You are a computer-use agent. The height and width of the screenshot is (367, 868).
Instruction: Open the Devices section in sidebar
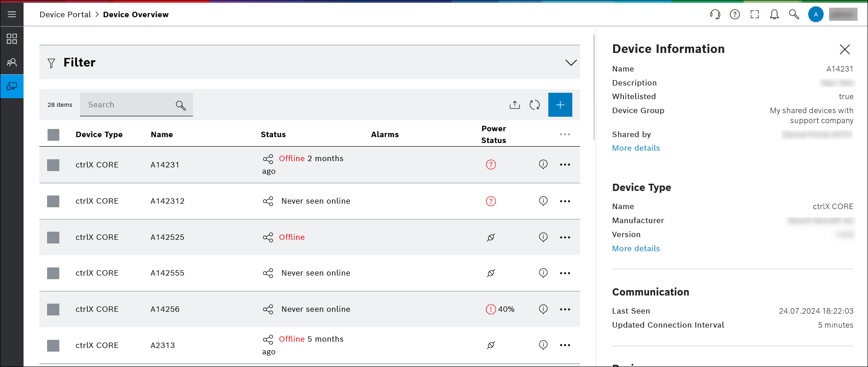pyautogui.click(x=12, y=86)
